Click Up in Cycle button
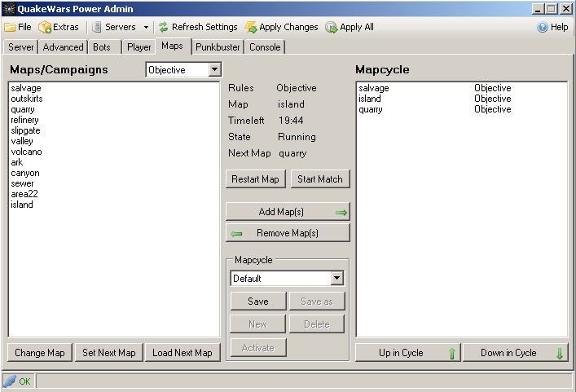The height and width of the screenshot is (392, 576). [408, 353]
